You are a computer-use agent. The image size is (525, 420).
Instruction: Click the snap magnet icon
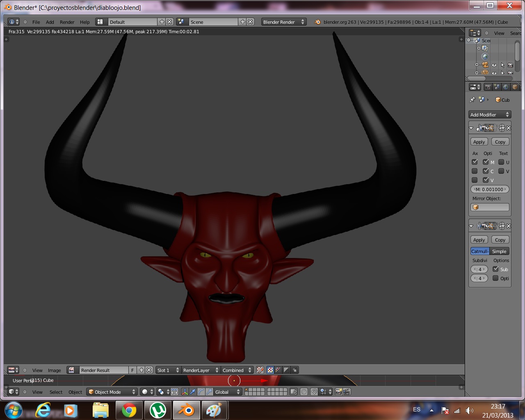pyautogui.click(x=314, y=392)
